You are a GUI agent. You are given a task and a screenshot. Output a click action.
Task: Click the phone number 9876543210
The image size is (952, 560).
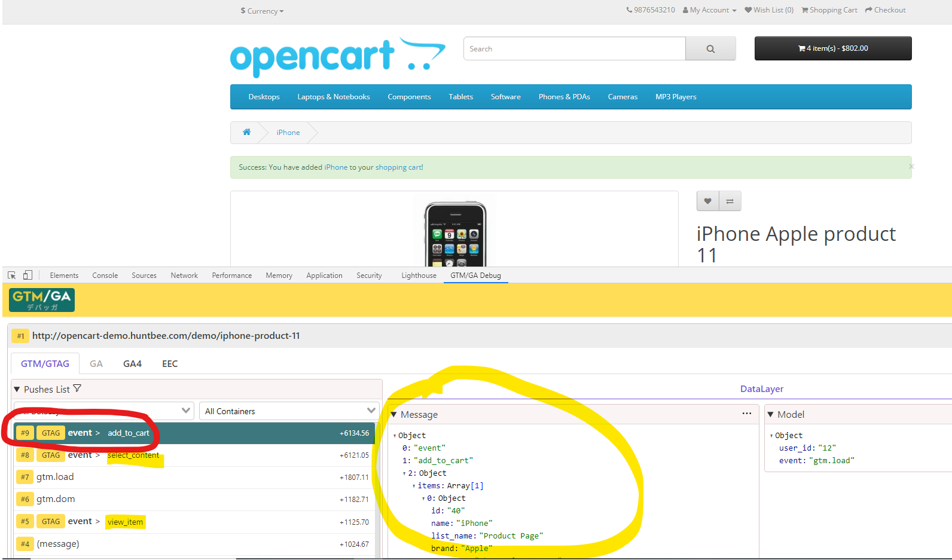point(651,10)
